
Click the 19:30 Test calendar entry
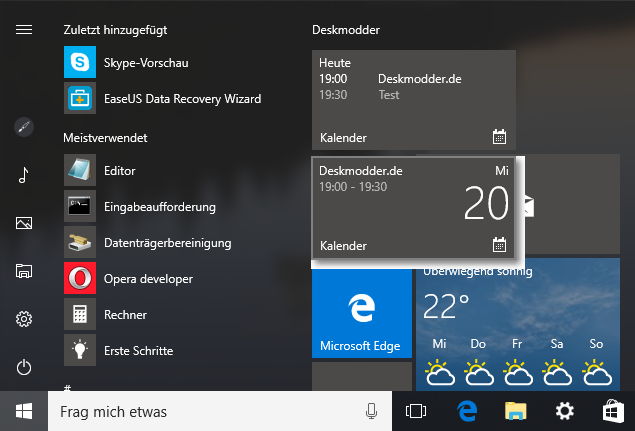[x=359, y=95]
